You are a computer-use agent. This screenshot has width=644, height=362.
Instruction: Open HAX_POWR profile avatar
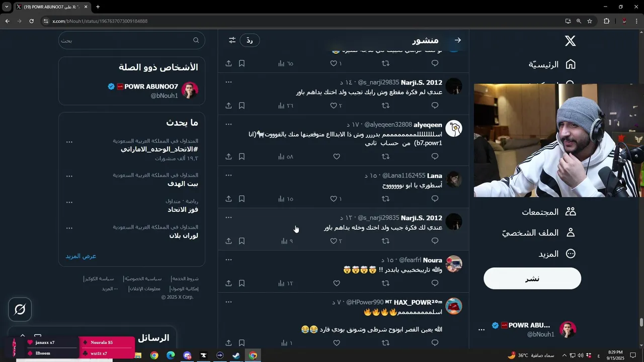pyautogui.click(x=454, y=306)
